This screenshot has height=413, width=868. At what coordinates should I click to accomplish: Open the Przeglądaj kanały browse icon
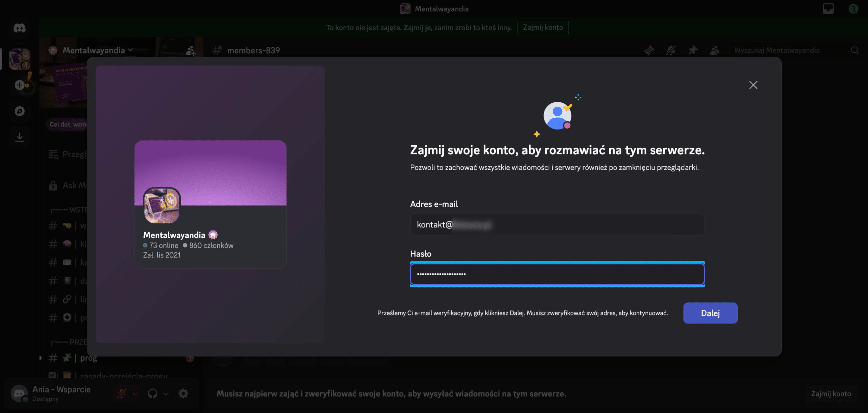click(53, 155)
